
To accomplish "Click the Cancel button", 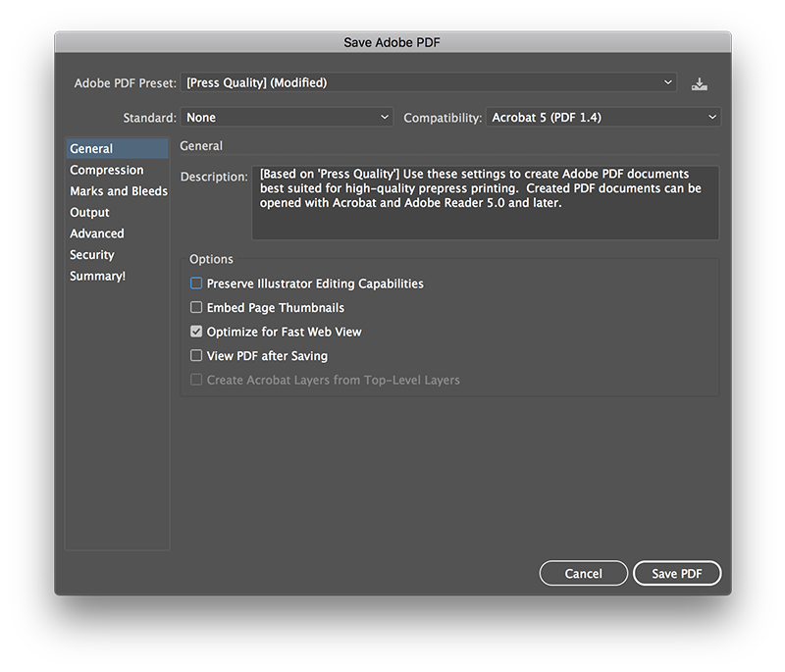I will click(583, 574).
